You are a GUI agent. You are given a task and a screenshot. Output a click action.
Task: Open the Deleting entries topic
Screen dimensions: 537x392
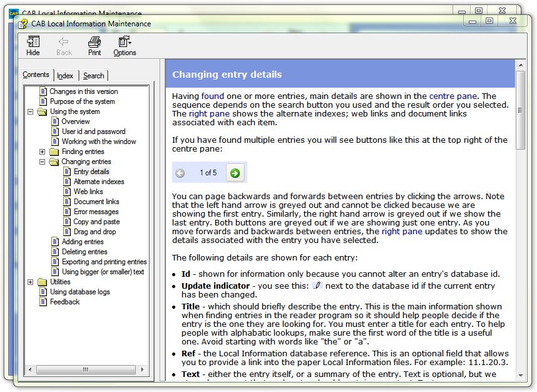[84, 252]
